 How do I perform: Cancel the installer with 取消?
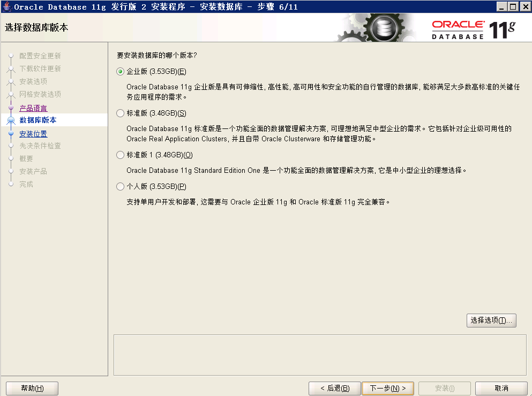[501, 388]
